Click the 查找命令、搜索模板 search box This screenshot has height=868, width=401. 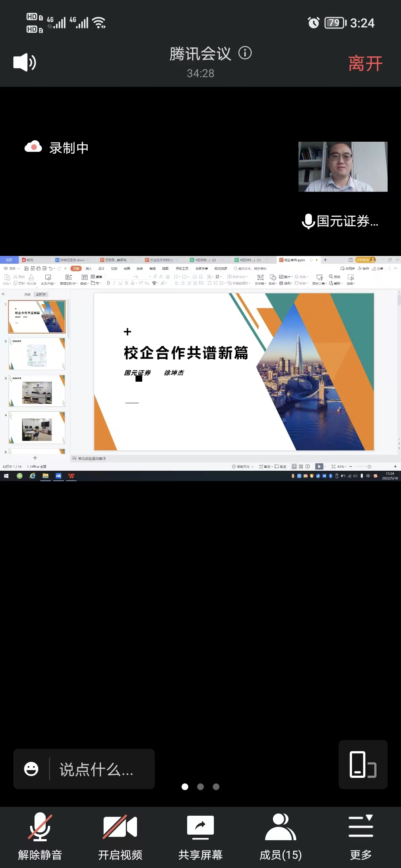click(x=251, y=268)
